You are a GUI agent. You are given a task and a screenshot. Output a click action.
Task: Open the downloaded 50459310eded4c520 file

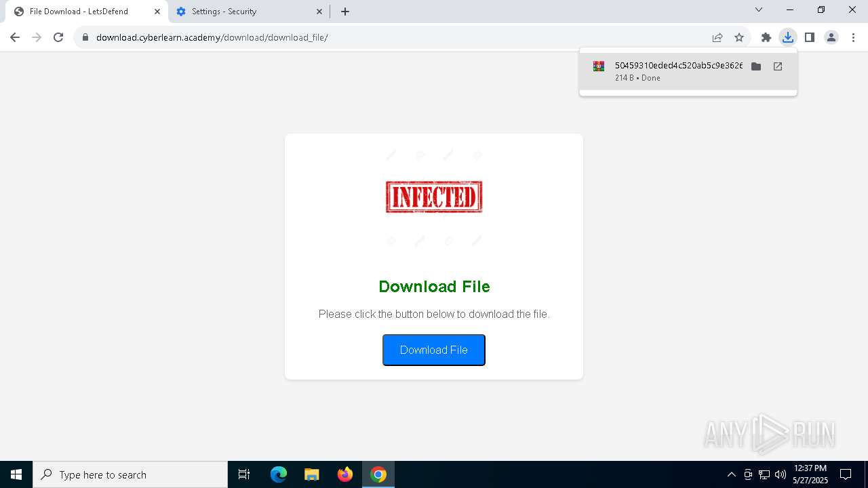[x=678, y=66]
